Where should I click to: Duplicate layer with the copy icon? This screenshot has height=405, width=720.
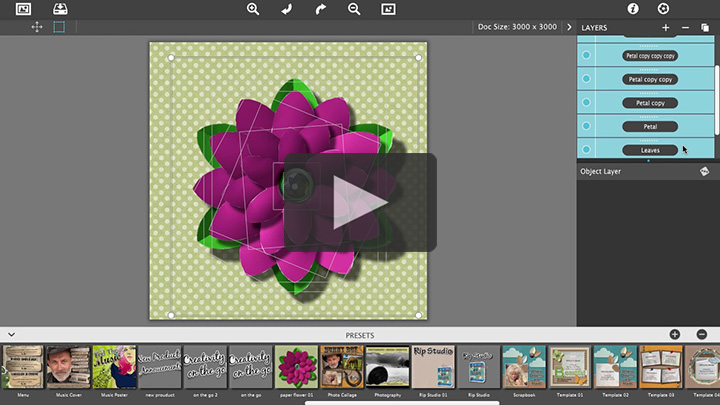click(705, 28)
